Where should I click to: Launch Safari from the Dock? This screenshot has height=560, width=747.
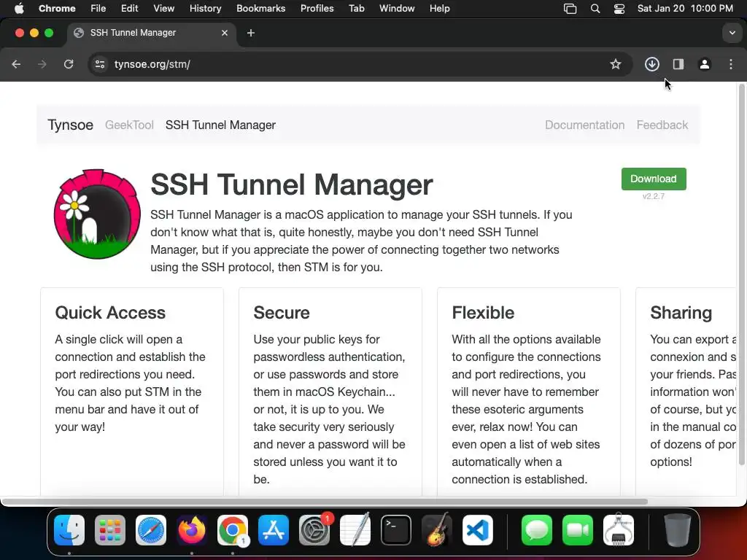point(151,529)
